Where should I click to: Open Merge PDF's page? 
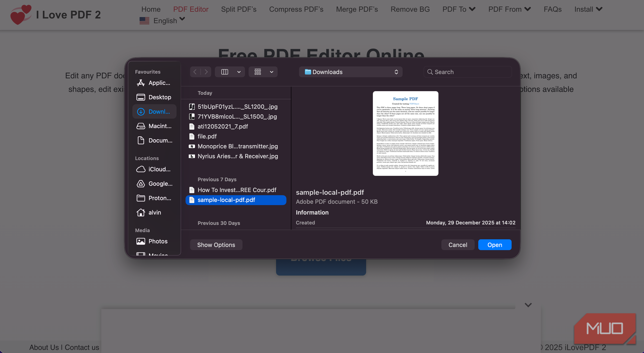tap(357, 9)
